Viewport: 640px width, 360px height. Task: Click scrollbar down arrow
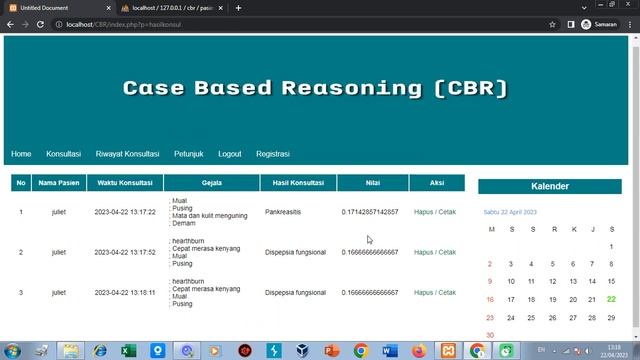[x=636, y=337]
